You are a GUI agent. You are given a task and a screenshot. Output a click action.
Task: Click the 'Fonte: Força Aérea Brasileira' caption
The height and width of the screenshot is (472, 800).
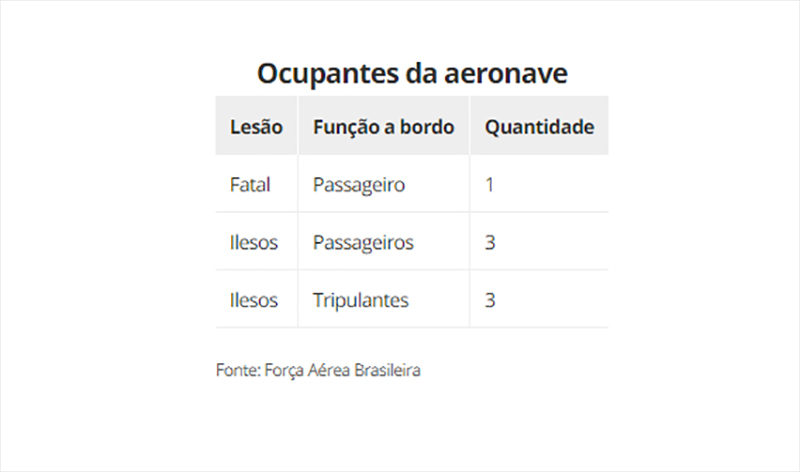coord(318,370)
